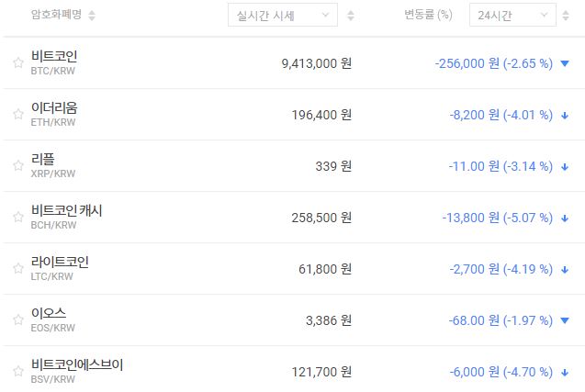This screenshot has width=585, height=392.
Task: Star the 비트코인에스브이 BSV/KRW coin
Action: click(17, 372)
